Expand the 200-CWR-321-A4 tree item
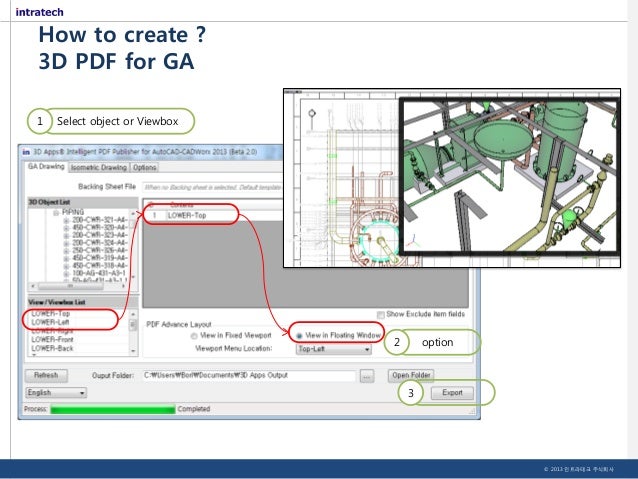The width and height of the screenshot is (638, 479). (x=66, y=220)
